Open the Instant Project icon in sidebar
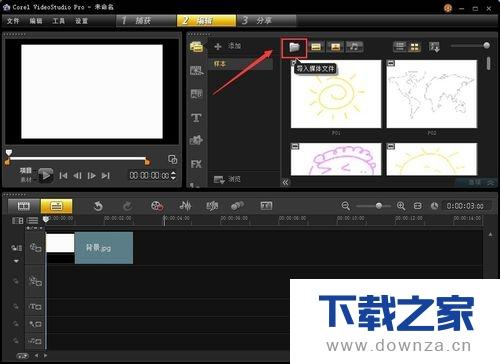 (196, 70)
